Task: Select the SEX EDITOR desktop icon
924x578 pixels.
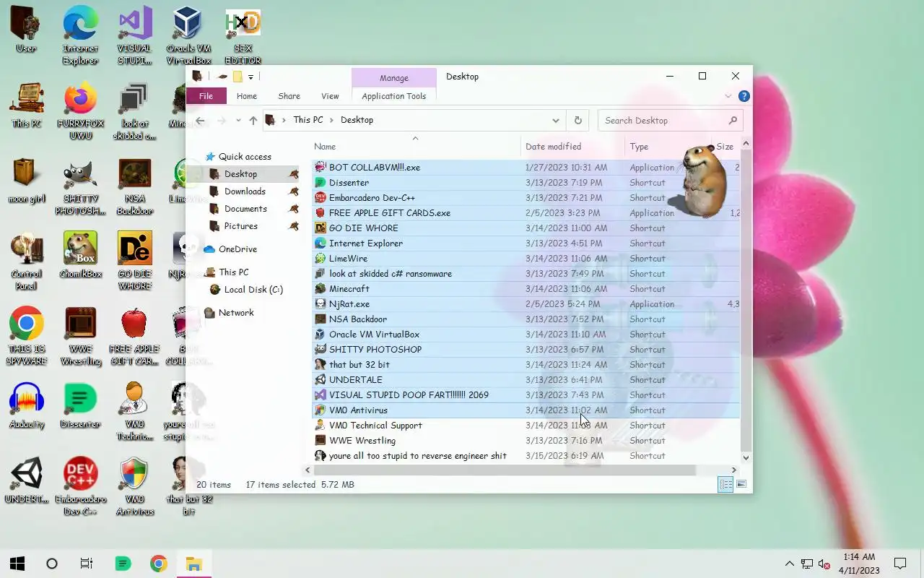Action: (243, 36)
